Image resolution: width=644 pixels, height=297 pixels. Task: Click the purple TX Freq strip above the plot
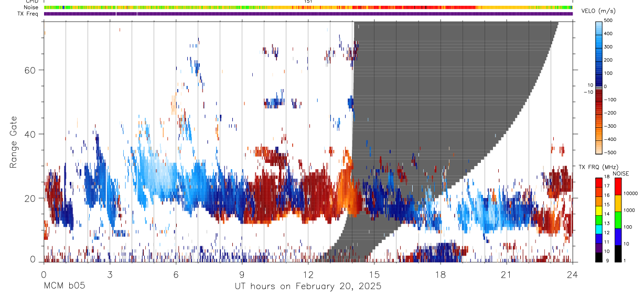[308, 14]
